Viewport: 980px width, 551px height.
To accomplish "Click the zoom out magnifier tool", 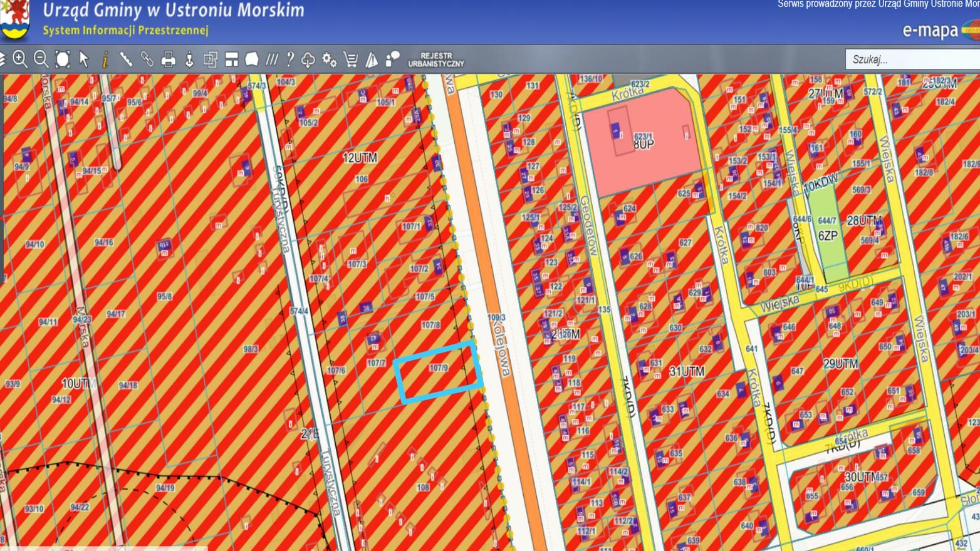I will point(41,59).
